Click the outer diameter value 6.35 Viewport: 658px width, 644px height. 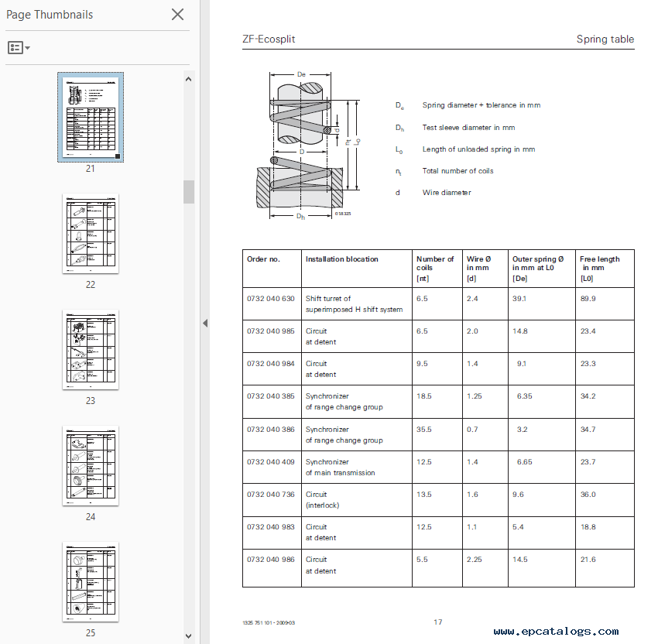point(525,396)
